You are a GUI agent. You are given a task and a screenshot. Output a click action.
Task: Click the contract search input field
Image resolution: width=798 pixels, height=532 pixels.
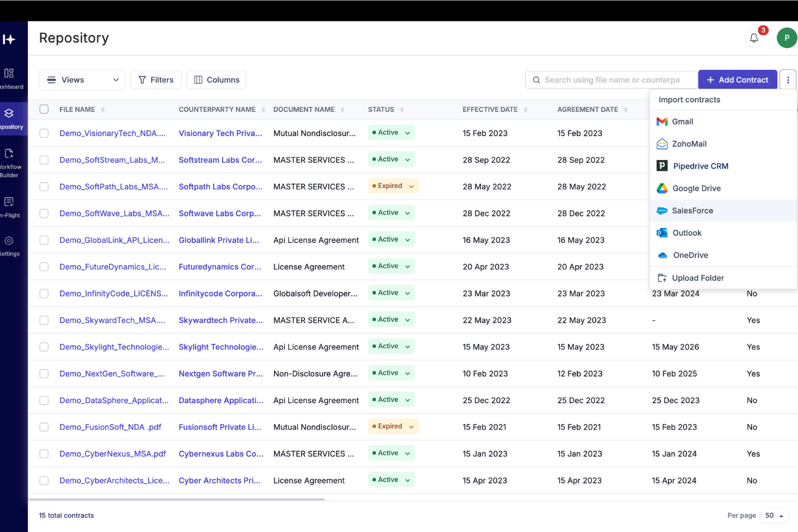click(x=611, y=80)
